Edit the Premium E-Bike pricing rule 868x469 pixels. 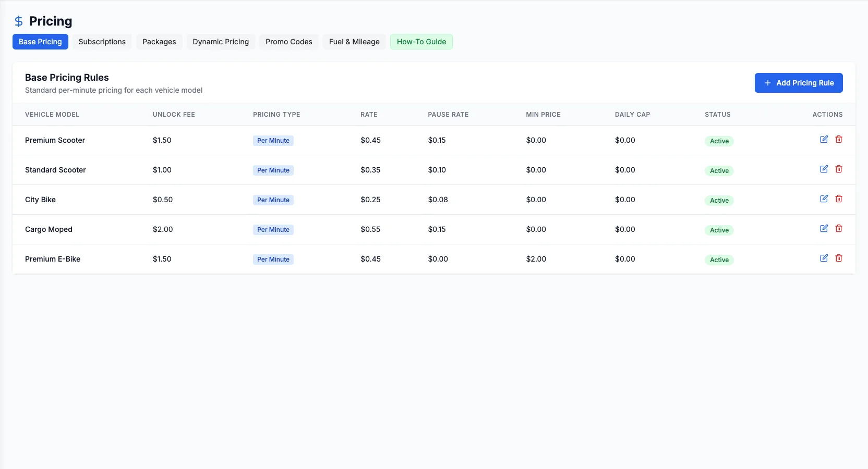click(824, 258)
